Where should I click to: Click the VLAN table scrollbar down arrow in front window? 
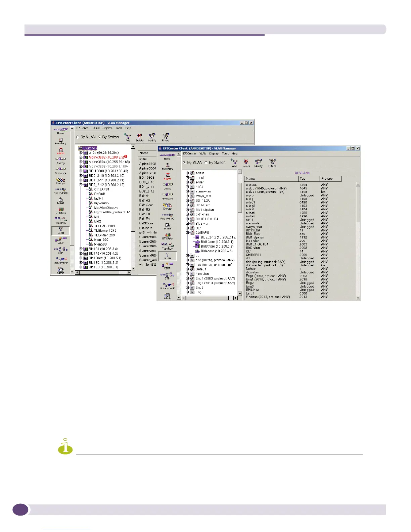358,298
